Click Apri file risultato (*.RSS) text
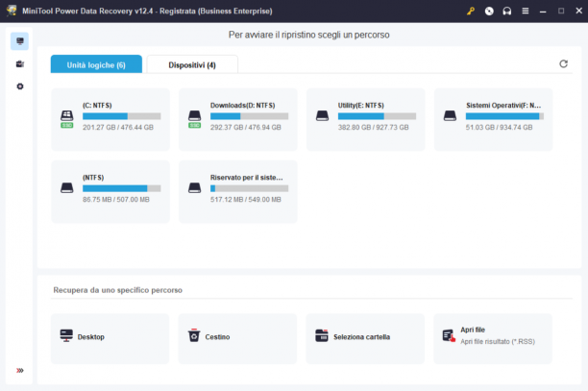588x391 pixels. coord(498,341)
